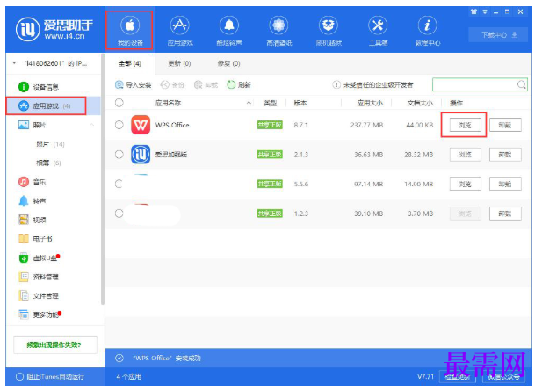Screen dimensions: 542x392
Task: Open the 应用游戏 App Store icon
Action: 179,26
